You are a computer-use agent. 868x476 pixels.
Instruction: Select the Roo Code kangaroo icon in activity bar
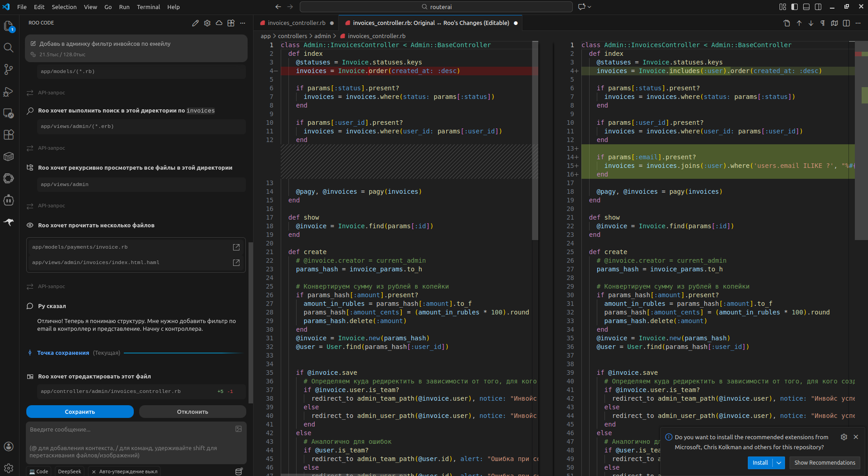pyautogui.click(x=9, y=222)
